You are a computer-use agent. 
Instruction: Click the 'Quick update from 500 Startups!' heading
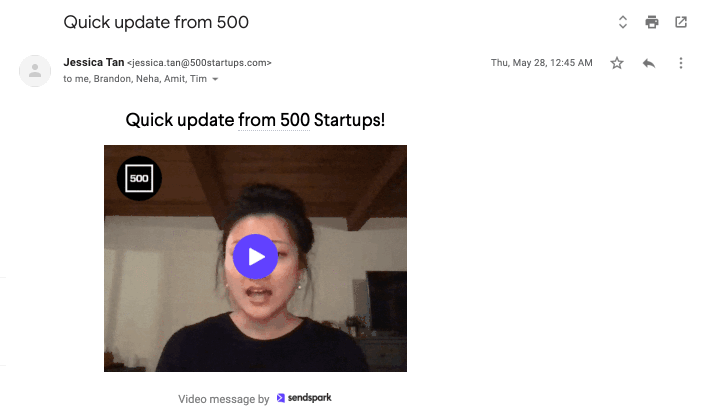click(x=255, y=120)
